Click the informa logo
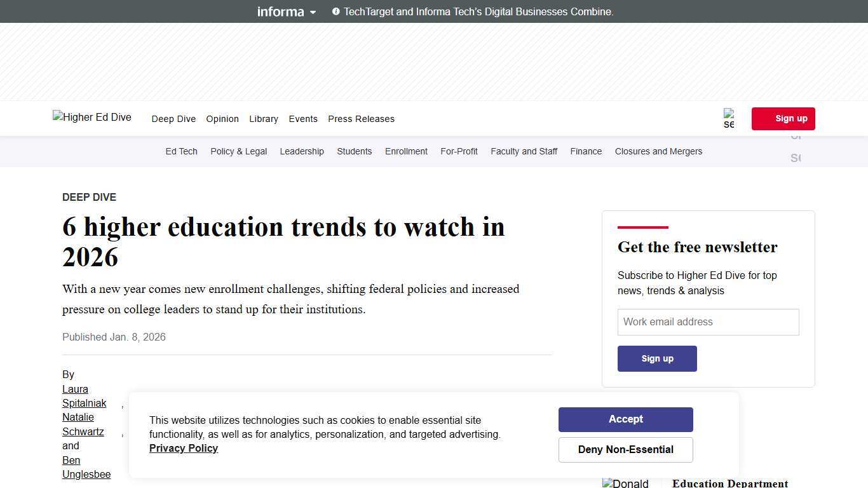Viewport: 868px width, 488px height. coord(280,11)
